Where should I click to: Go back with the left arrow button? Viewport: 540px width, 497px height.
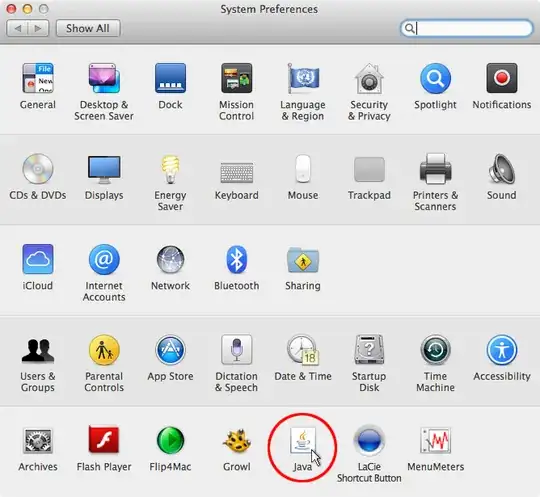pyautogui.click(x=17, y=28)
